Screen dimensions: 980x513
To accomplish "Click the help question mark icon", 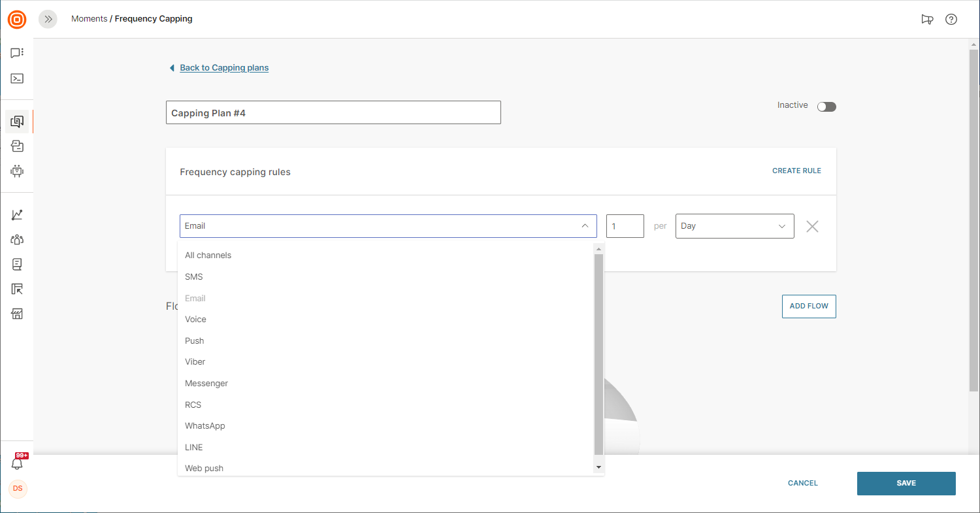I will tap(951, 20).
